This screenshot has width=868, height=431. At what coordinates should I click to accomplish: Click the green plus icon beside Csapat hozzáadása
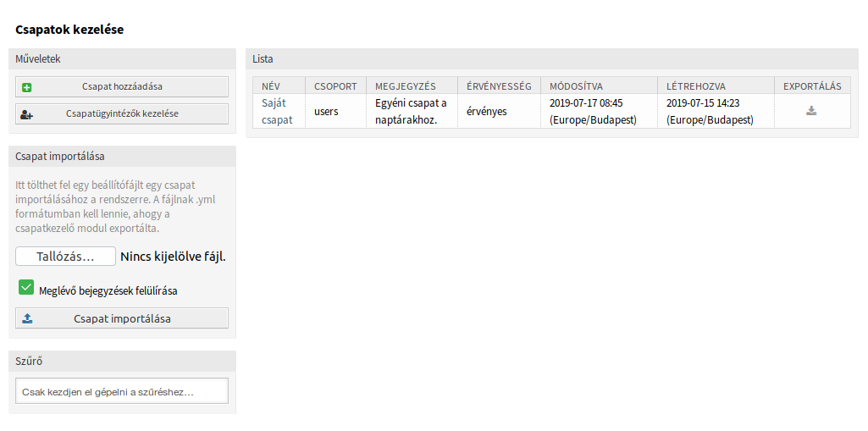26,87
